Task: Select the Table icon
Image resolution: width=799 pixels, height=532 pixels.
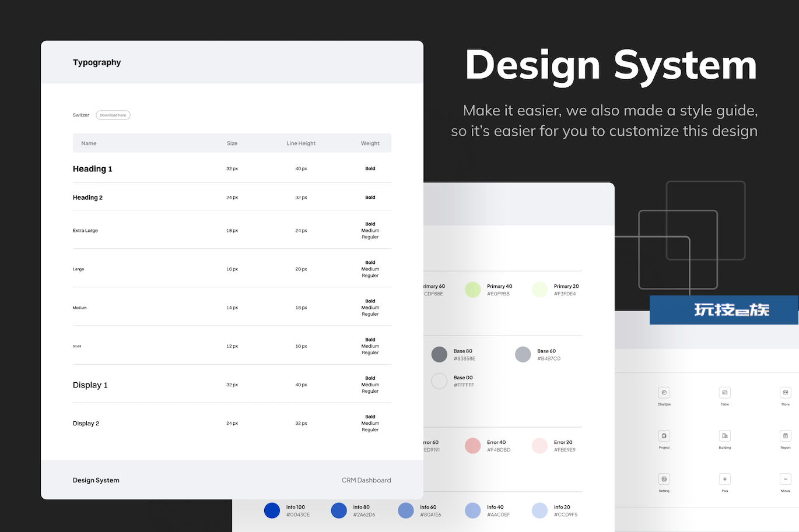Action: 724,393
